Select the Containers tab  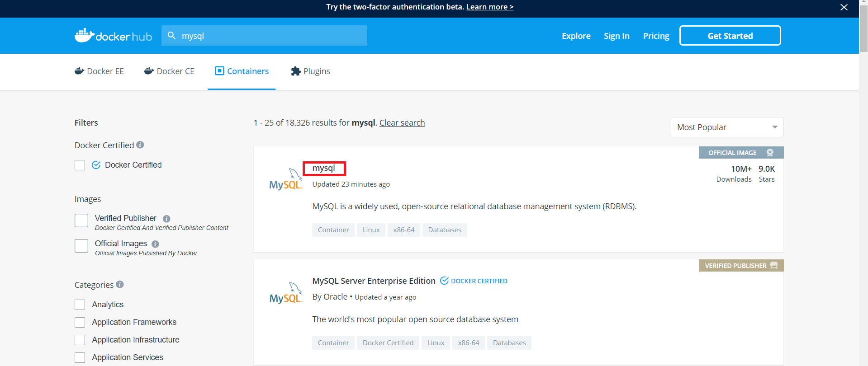click(x=242, y=71)
